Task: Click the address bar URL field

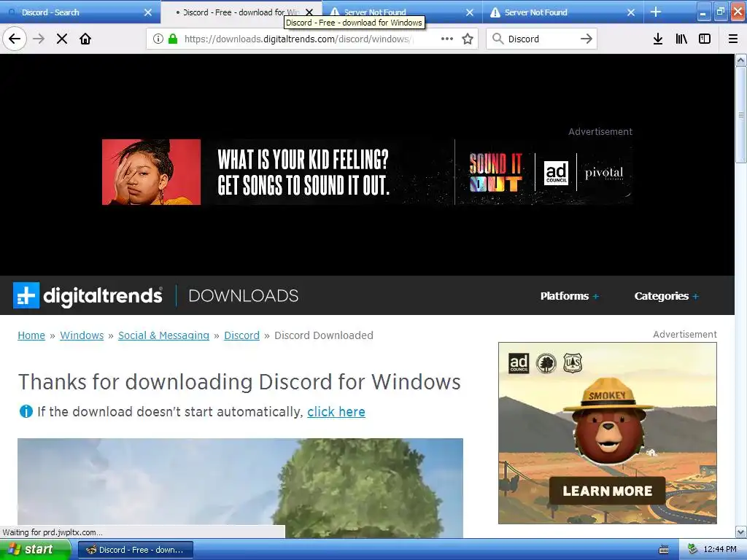Action: [x=298, y=39]
